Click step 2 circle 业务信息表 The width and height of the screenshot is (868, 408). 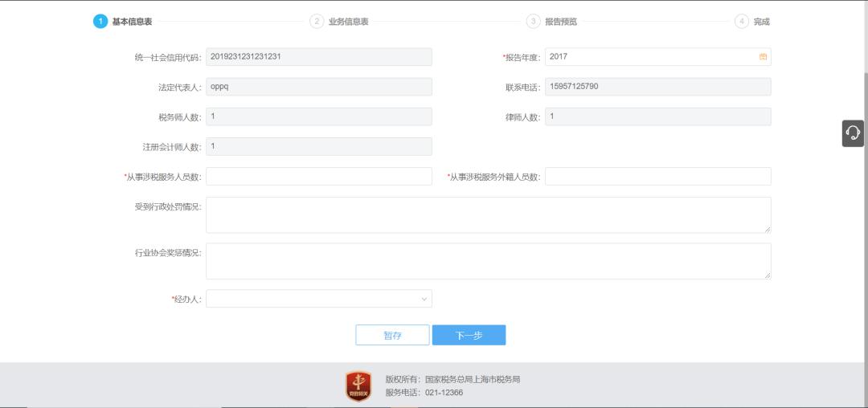pyautogui.click(x=317, y=22)
